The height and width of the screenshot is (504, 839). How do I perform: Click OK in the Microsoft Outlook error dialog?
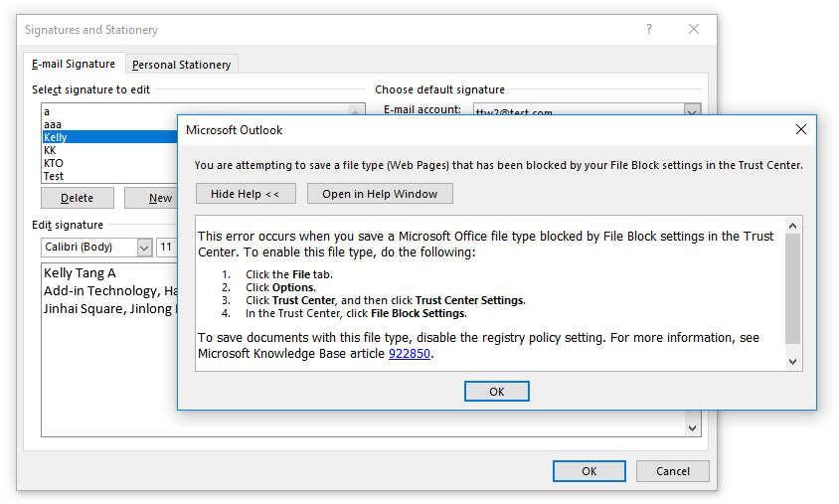[497, 391]
